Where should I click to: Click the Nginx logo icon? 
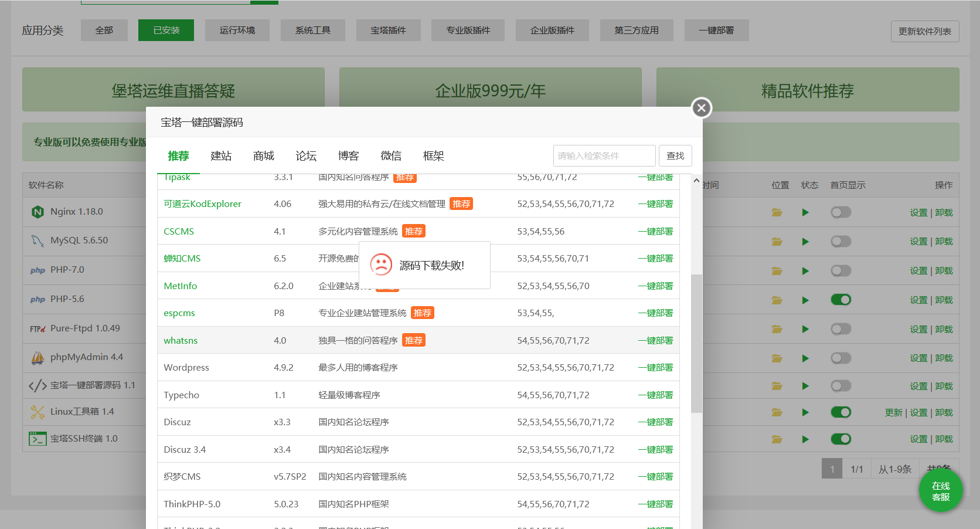point(38,212)
